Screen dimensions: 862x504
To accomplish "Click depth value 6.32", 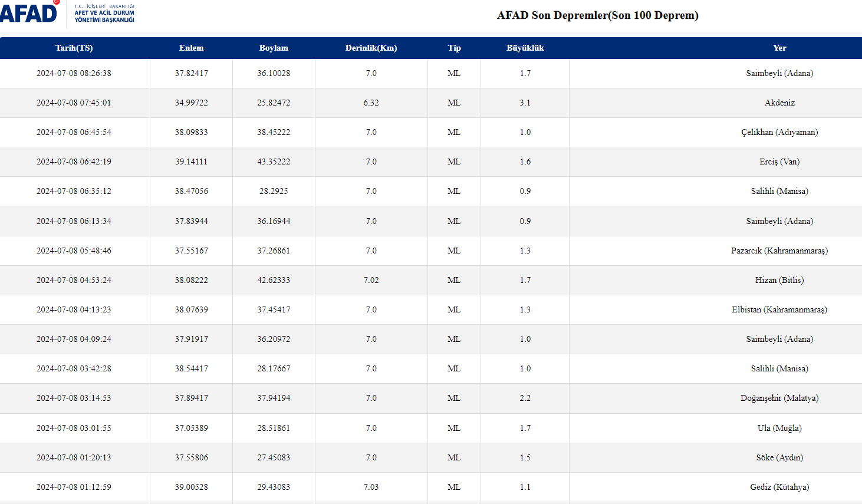I will pos(371,103).
